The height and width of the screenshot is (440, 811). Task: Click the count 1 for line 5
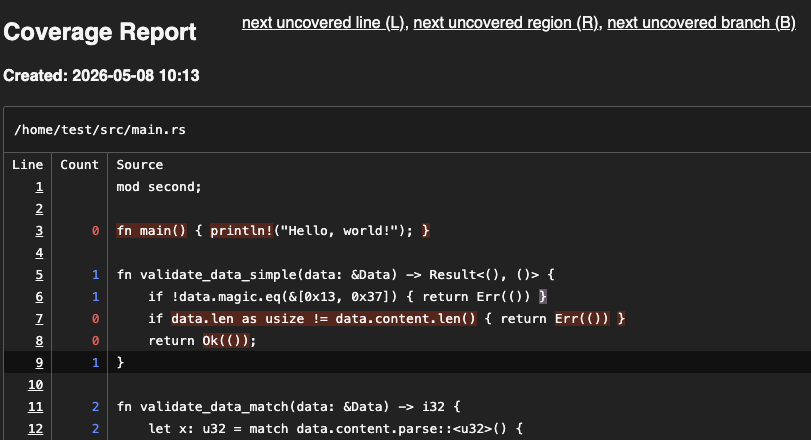[95, 275]
